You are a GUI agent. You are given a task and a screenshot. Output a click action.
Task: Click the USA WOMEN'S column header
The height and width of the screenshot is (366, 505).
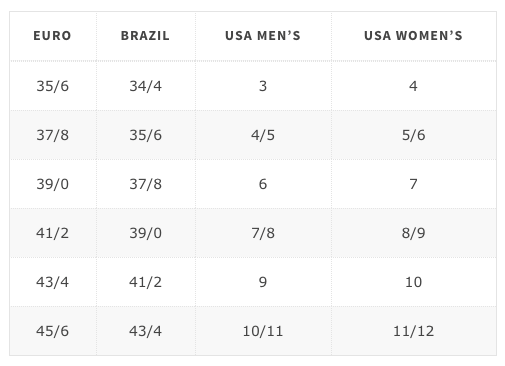pyautogui.click(x=413, y=36)
